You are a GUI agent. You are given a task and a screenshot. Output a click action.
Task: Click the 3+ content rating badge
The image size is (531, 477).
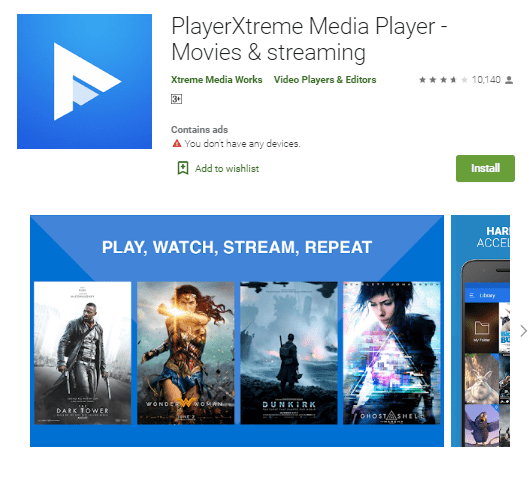tap(176, 99)
